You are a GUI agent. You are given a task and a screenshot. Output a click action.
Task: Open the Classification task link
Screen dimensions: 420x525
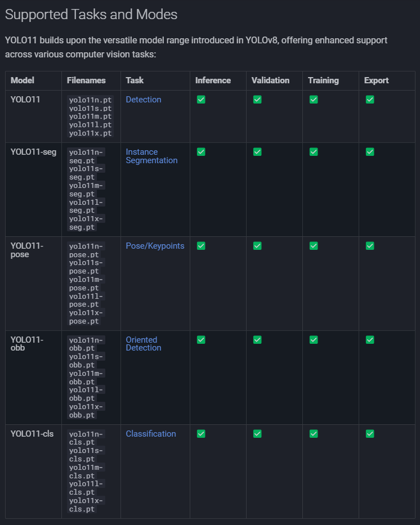click(151, 434)
